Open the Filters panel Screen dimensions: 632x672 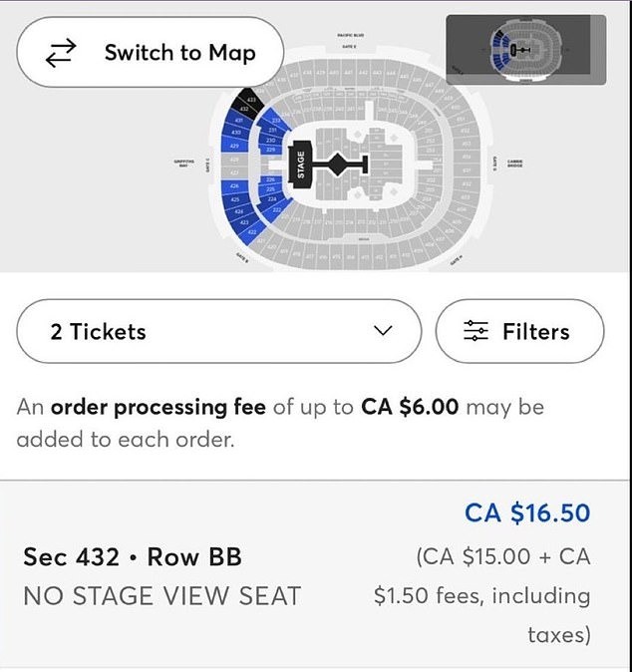[x=519, y=331]
